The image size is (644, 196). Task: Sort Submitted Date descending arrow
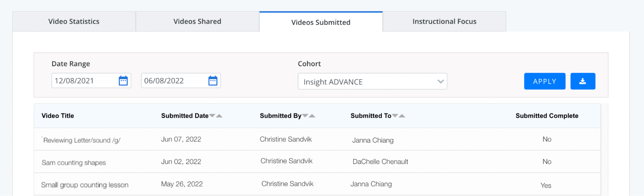pyautogui.click(x=212, y=116)
